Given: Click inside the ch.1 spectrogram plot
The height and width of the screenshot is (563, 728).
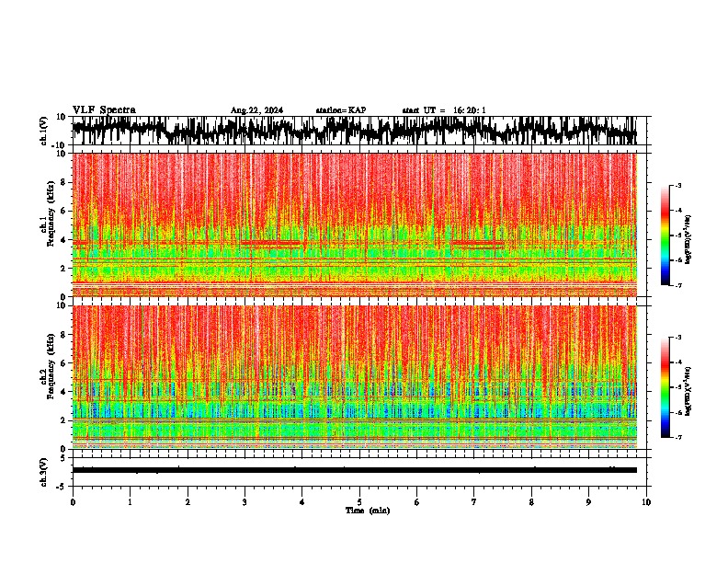Looking at the screenshot, I should point(355,224).
